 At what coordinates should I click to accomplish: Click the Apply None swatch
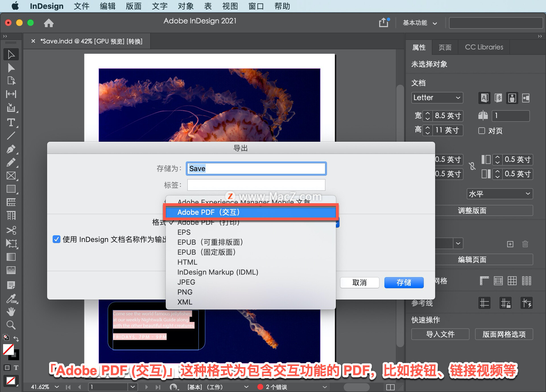point(11,381)
